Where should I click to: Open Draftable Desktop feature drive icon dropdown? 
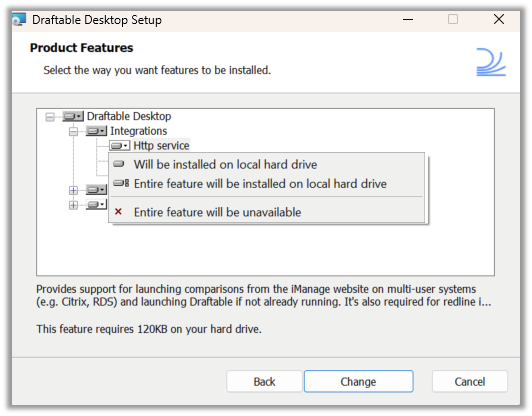pyautogui.click(x=73, y=116)
